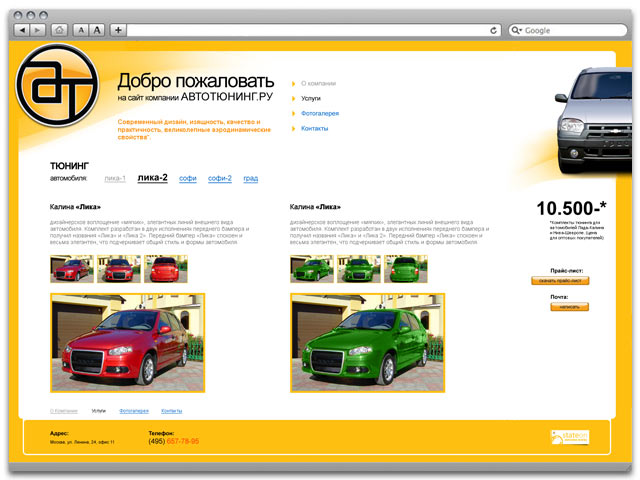Click the right Калина «Лика» heading
This screenshot has height=480, width=640.
click(315, 207)
